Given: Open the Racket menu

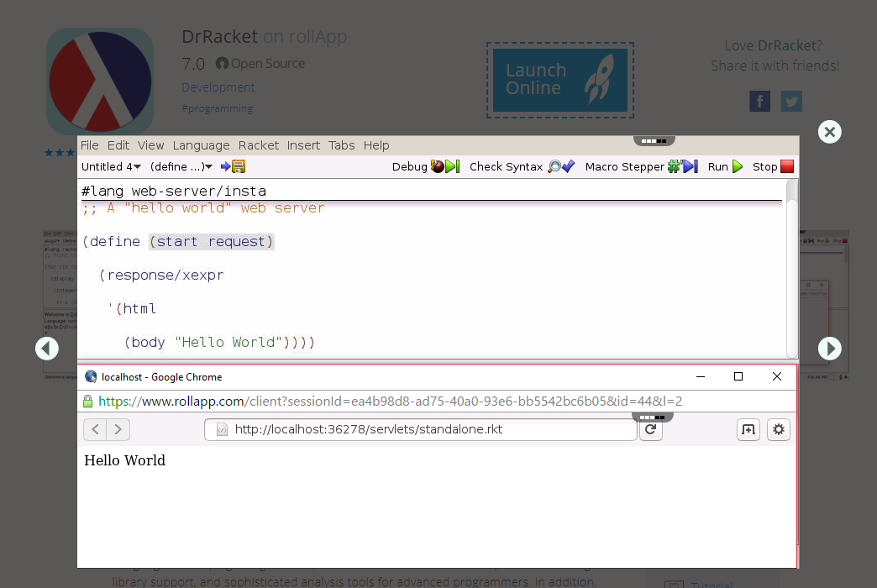Looking at the screenshot, I should (259, 145).
